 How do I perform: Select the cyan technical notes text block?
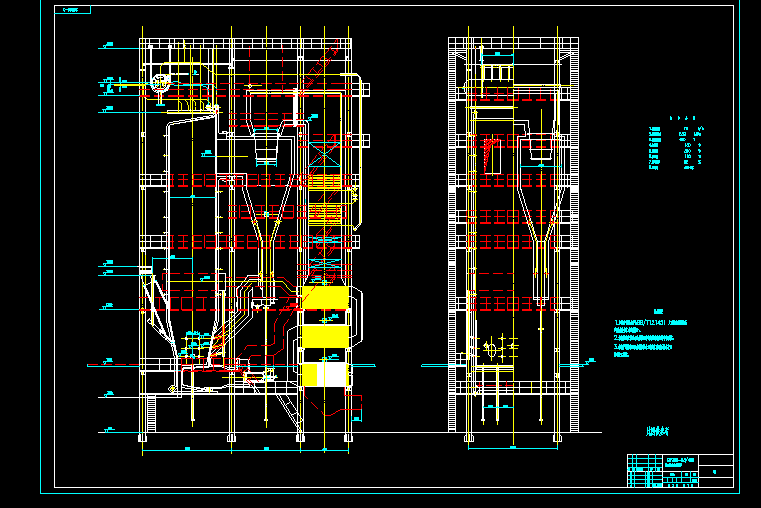click(650, 334)
